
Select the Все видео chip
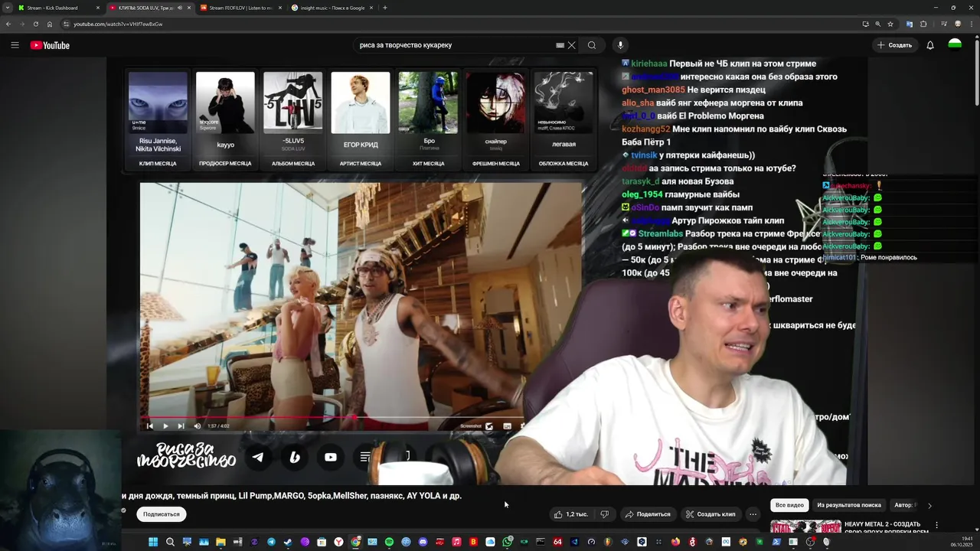(789, 505)
